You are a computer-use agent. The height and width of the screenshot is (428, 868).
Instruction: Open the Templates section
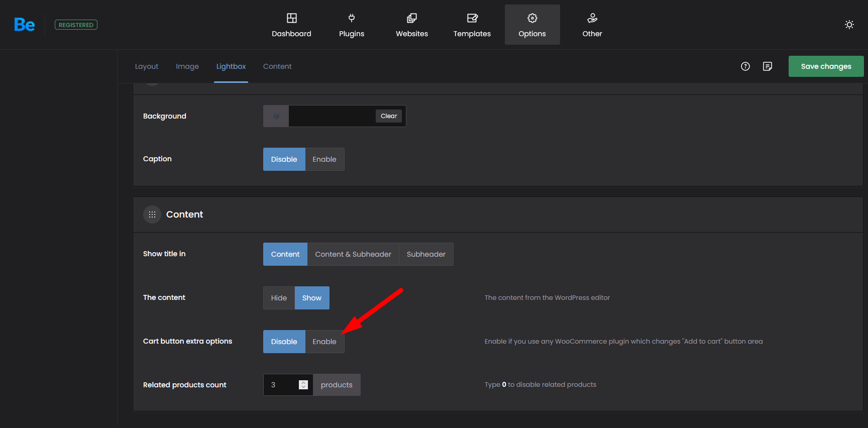(x=472, y=25)
